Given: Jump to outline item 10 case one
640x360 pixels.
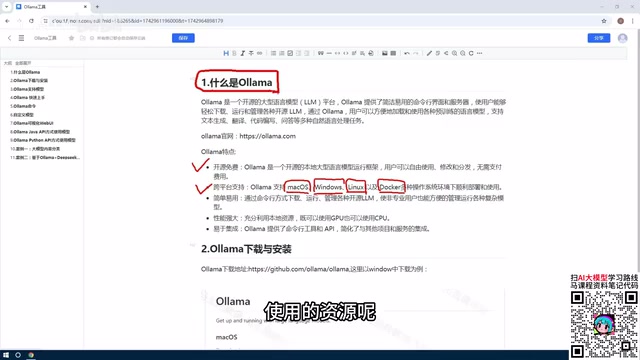Looking at the screenshot, I should tap(35, 149).
